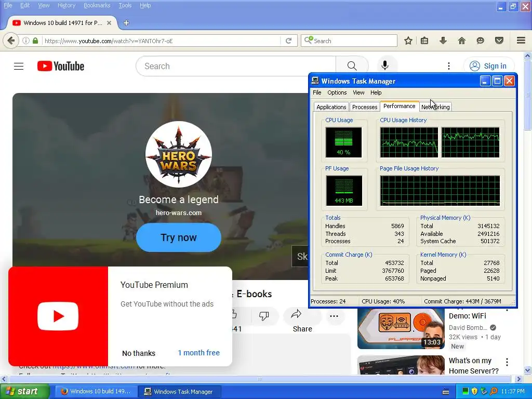
Task: Open the Windows Start menu
Action: (x=24, y=391)
